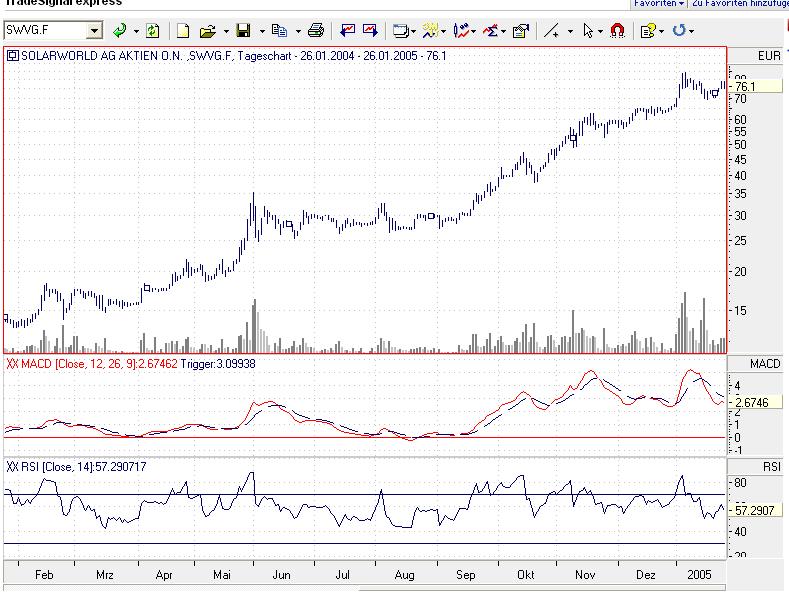This screenshot has height=595, width=789.
Task: Print the chart with the printer icon
Action: tap(316, 31)
